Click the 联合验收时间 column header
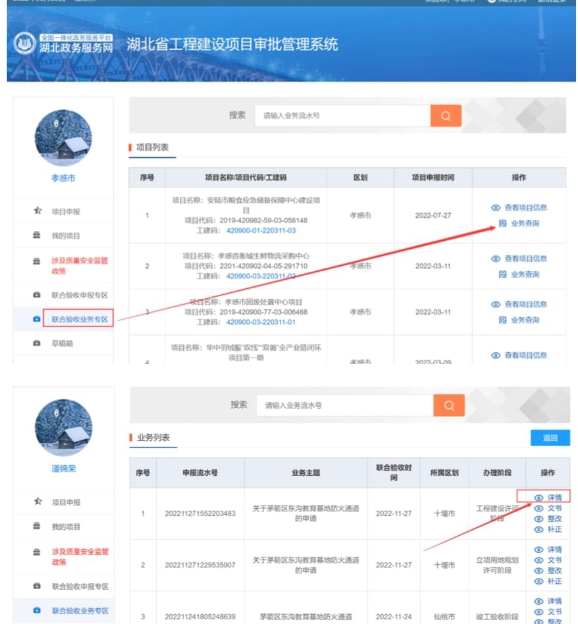The height and width of the screenshot is (624, 578). (x=394, y=472)
